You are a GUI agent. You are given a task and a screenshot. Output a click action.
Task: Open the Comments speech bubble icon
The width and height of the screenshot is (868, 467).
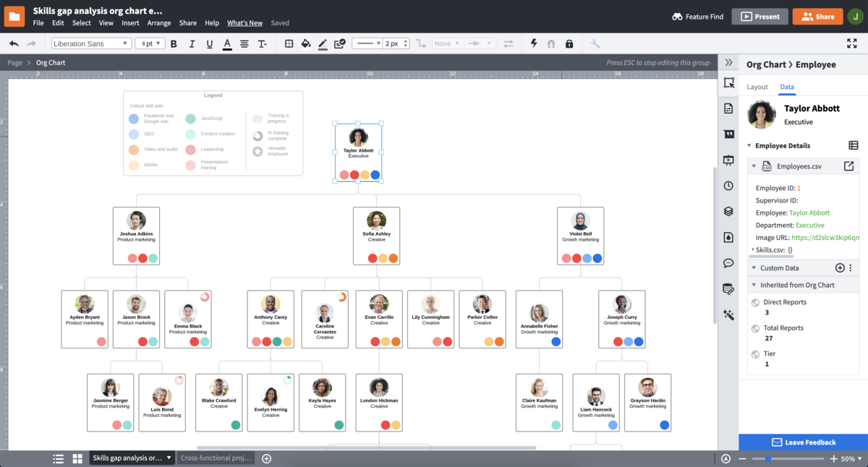[728, 263]
